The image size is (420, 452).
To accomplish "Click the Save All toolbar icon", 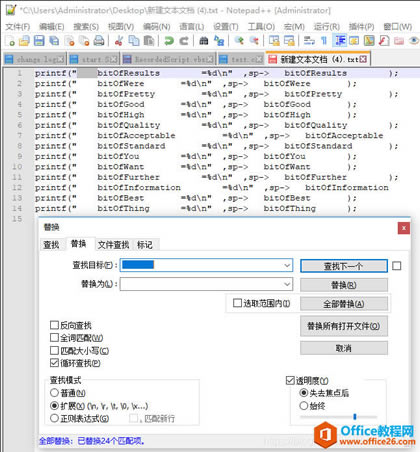I will [x=54, y=41].
